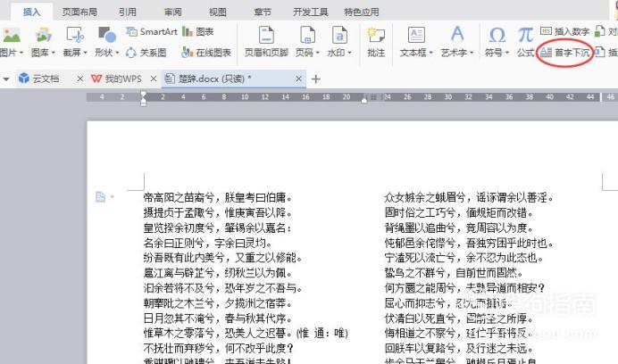This screenshot has height=364, width=618.
Task: Expand the 水印 dropdown arrow
Action: point(349,53)
